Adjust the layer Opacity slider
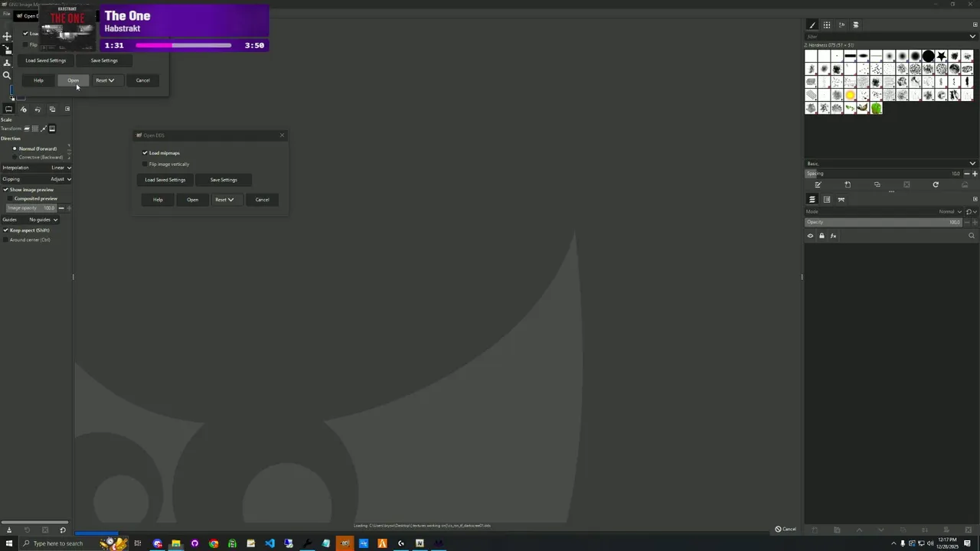The width and height of the screenshot is (980, 551). coord(883,222)
